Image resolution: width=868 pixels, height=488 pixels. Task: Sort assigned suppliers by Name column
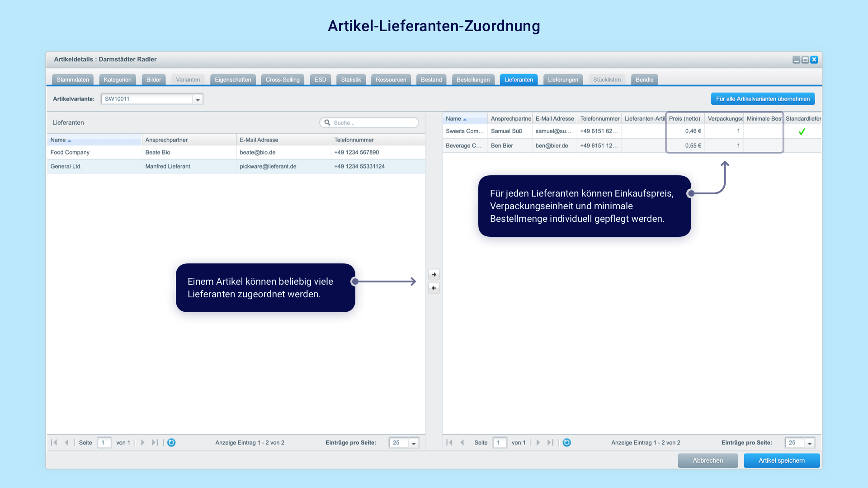point(464,119)
